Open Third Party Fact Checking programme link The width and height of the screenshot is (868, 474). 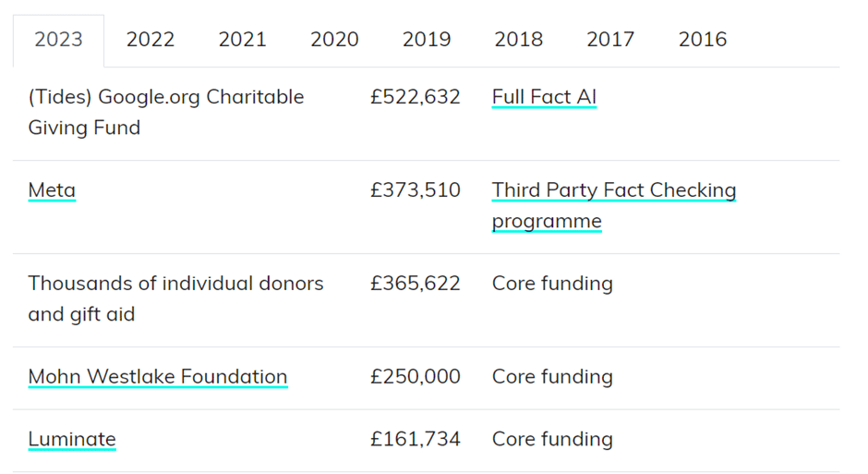(x=614, y=205)
